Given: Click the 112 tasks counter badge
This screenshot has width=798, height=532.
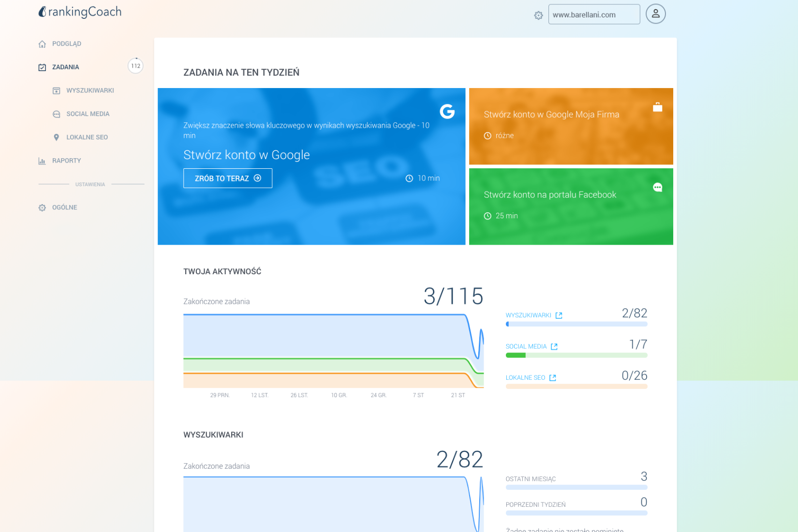Looking at the screenshot, I should pos(135,66).
